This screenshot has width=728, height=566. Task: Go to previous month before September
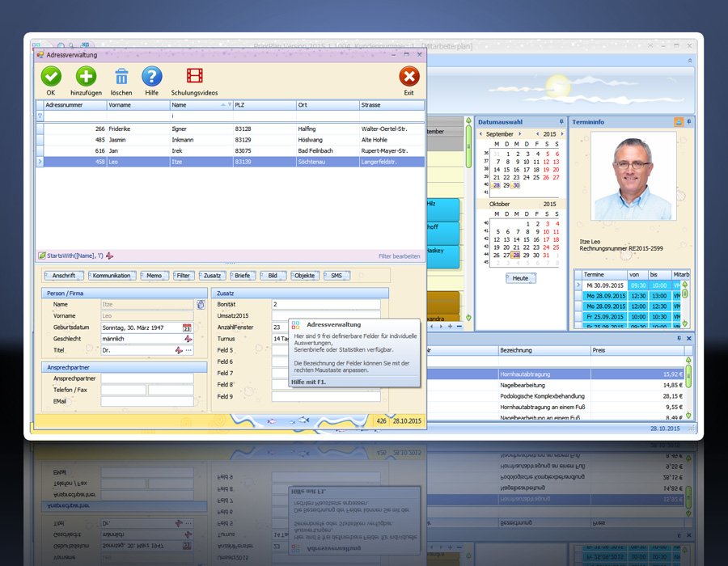pyautogui.click(x=480, y=134)
